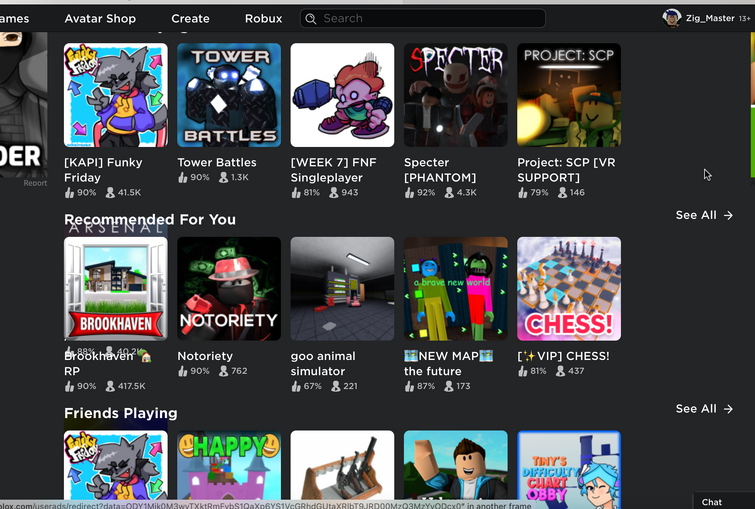
Task: See All Recommended For You games
Action: [704, 215]
